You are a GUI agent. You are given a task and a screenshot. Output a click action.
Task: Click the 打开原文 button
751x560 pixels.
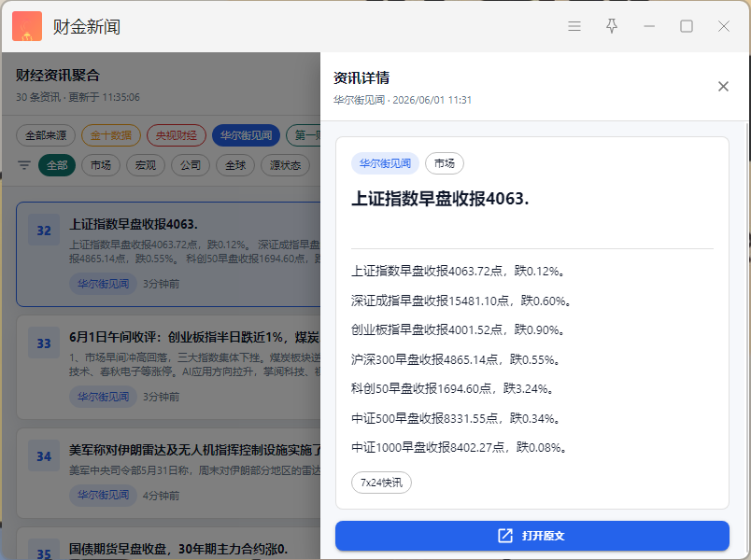(x=532, y=536)
